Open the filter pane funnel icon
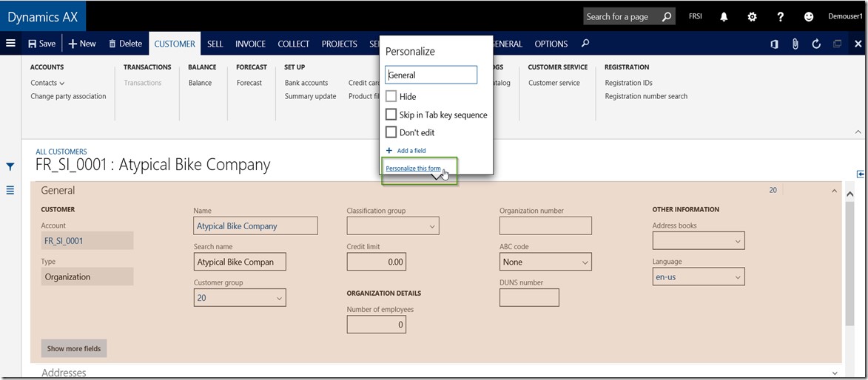The width and height of the screenshot is (868, 380). click(x=10, y=167)
